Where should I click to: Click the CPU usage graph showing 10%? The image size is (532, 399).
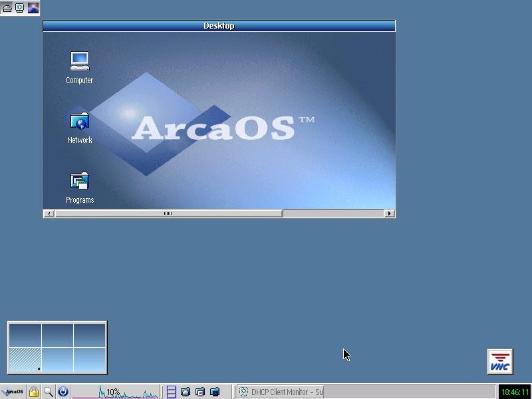[x=115, y=392]
